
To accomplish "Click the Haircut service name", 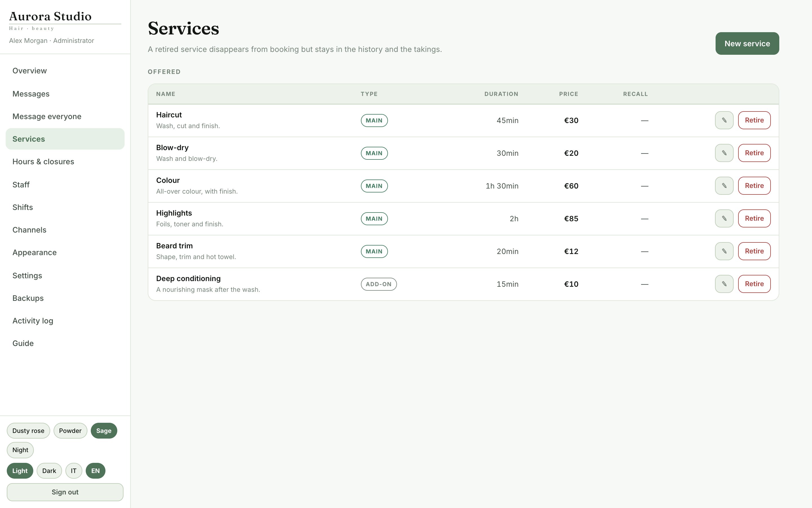I will coord(169,115).
